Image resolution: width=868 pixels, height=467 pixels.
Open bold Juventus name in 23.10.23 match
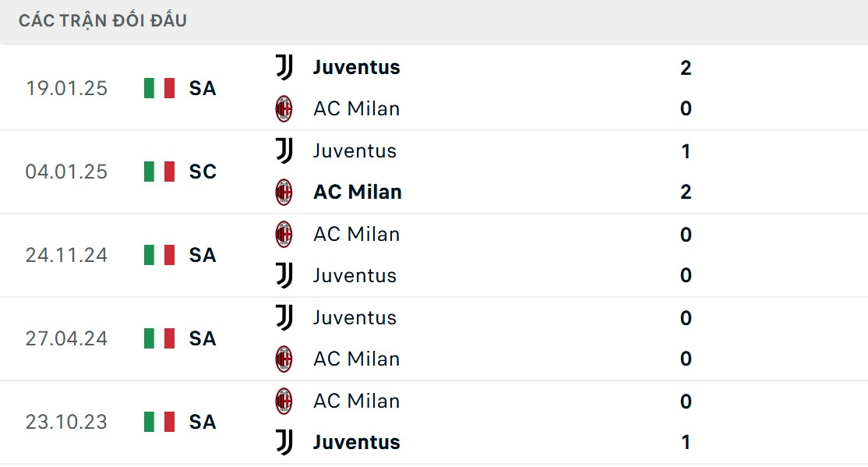click(x=356, y=442)
